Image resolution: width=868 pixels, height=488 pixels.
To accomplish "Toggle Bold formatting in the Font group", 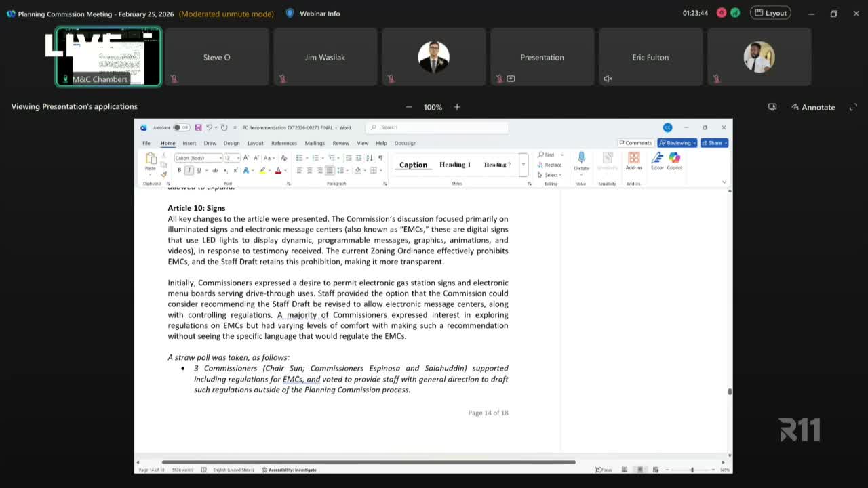I will tap(180, 170).
